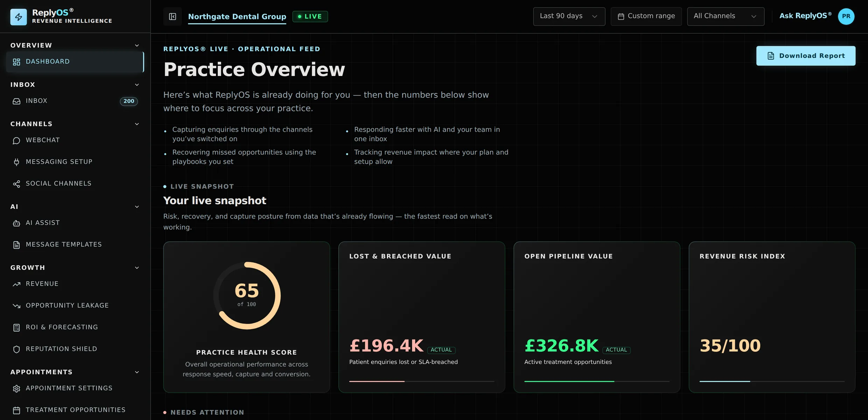Collapse the Appointments section
Viewport: 868px width, 420px height.
[137, 372]
